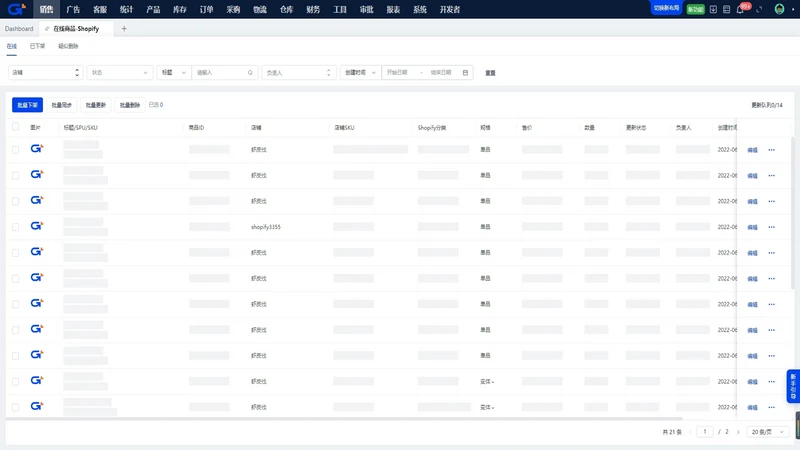Expand the 店铺 store dropdown filter

tap(45, 72)
